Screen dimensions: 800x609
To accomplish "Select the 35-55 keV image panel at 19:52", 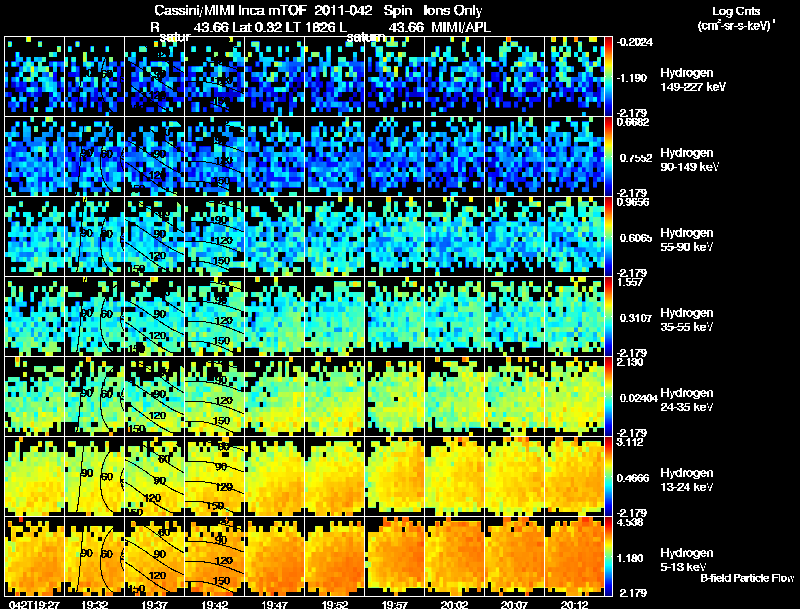I will [x=335, y=317].
